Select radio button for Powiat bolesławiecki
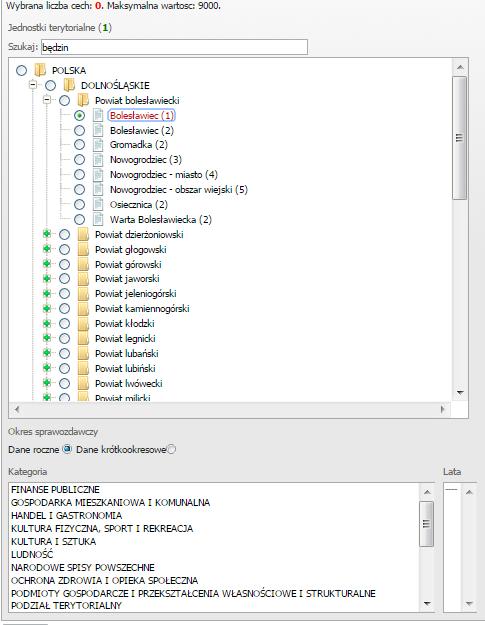Viewport: 485px width, 625px height. click(x=64, y=100)
